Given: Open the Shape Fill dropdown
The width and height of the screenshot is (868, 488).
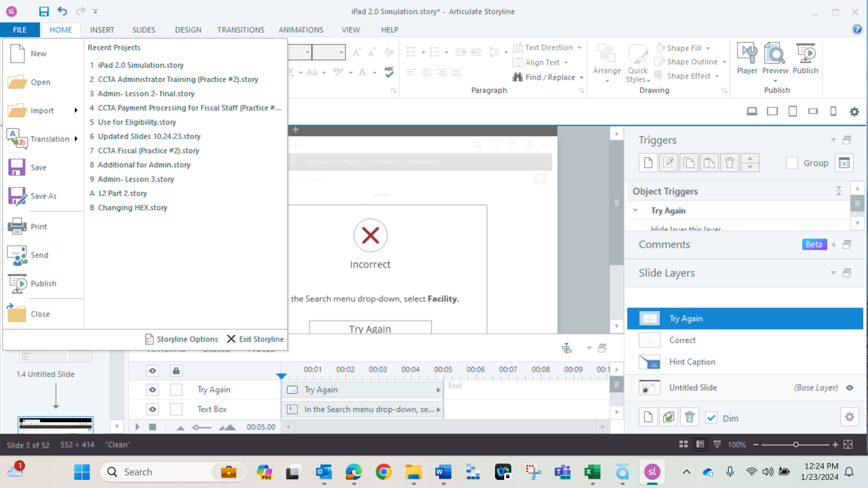Looking at the screenshot, I should point(708,48).
